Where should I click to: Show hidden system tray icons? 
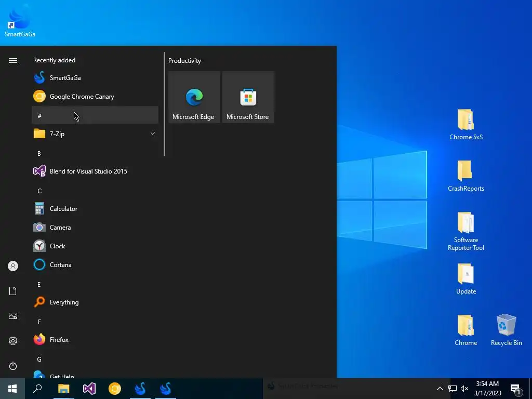(x=440, y=389)
